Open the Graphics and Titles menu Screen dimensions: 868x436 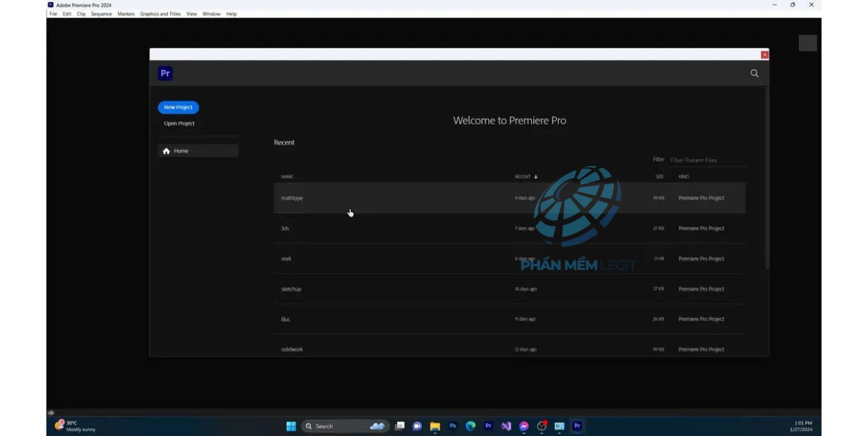click(x=160, y=14)
